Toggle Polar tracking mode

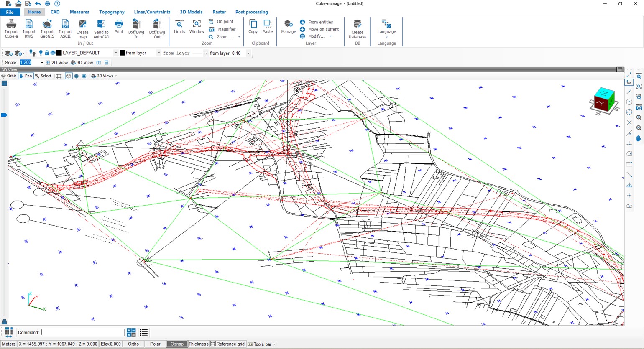155,344
